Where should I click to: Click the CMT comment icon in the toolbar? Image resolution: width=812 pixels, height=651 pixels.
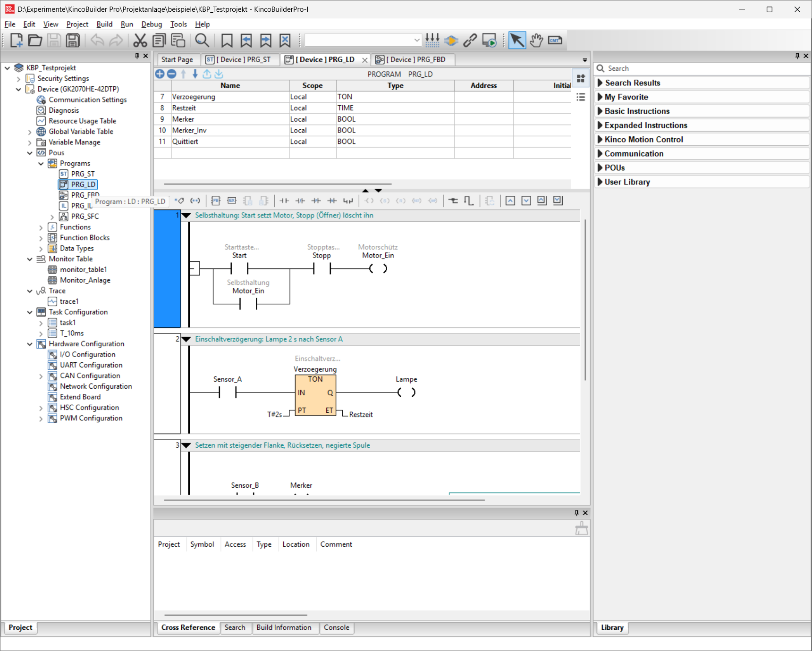[555, 41]
